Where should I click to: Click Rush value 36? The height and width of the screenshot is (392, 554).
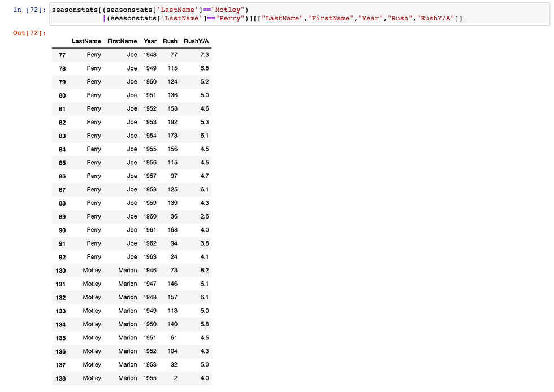tap(174, 216)
